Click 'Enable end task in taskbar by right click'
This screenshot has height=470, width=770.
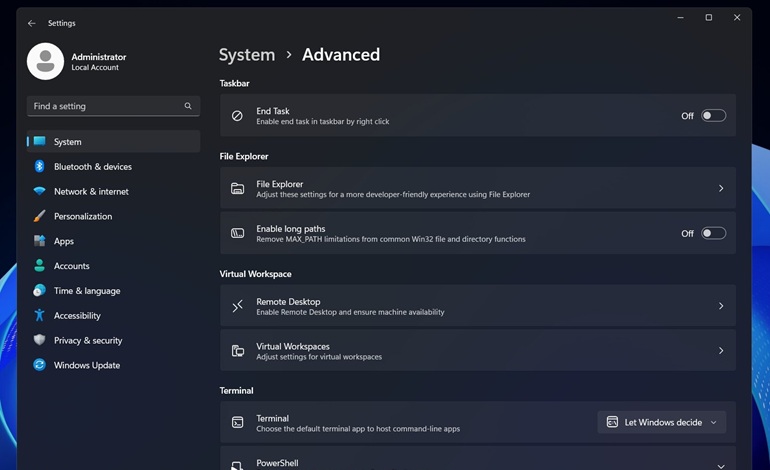pos(323,121)
